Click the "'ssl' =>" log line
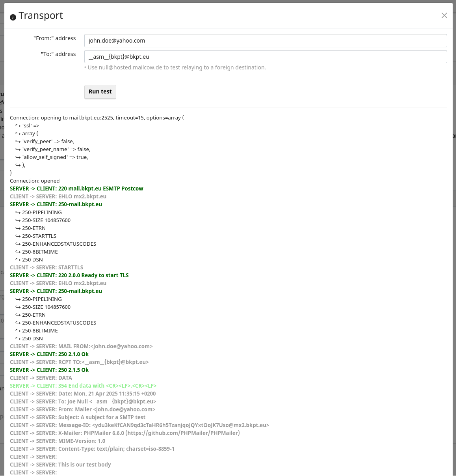Viewport: 457px width, 476px height. pos(27,125)
